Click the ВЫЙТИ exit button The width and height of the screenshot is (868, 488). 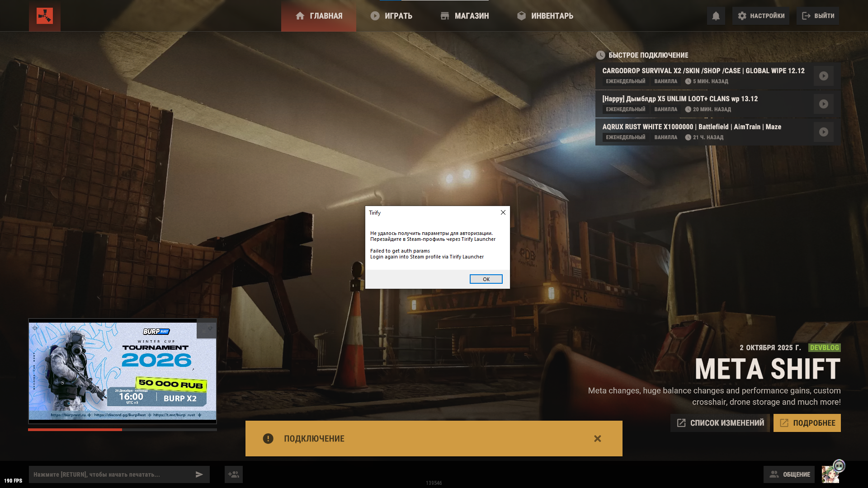point(818,16)
